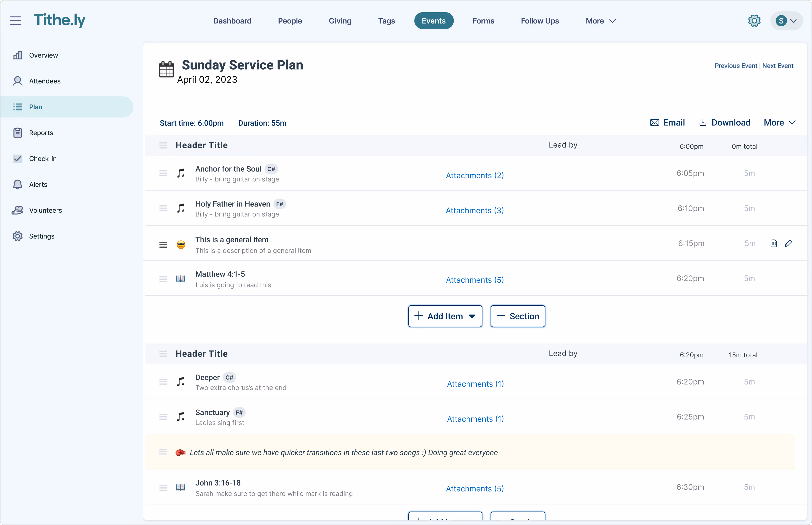The image size is (812, 525).
Task: Open Alerts from the sidebar
Action: (x=38, y=184)
